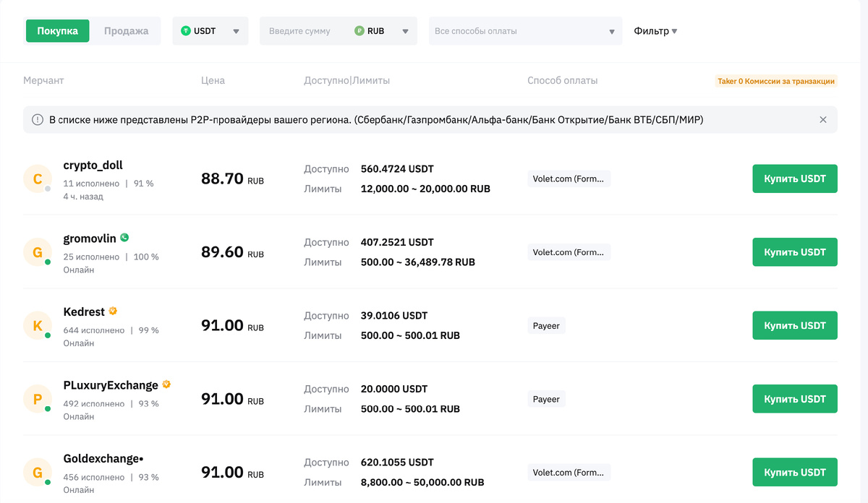The image size is (868, 503).
Task: Click the gromovlin merchant avatar icon
Action: click(38, 252)
